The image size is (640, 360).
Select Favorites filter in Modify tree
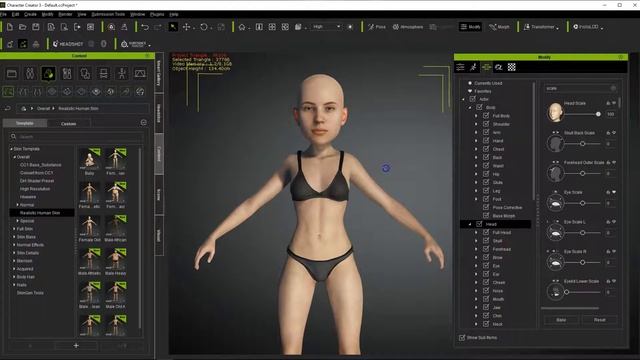(x=482, y=91)
